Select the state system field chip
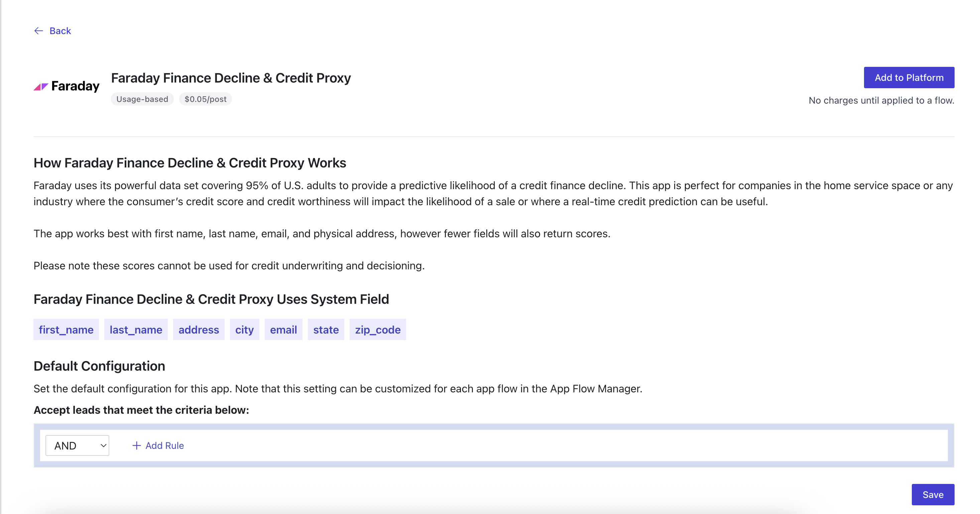980x514 pixels. [326, 330]
